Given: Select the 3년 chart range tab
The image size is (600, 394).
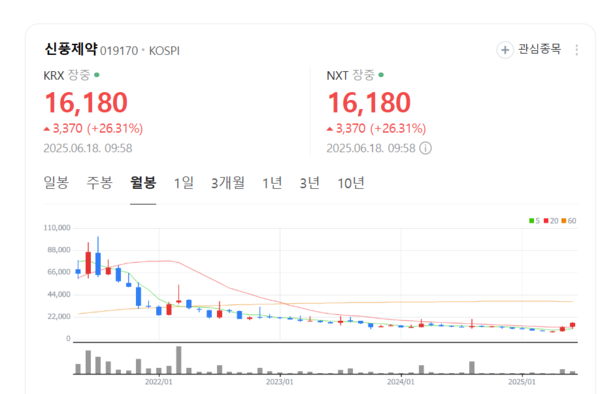Looking at the screenshot, I should (310, 183).
